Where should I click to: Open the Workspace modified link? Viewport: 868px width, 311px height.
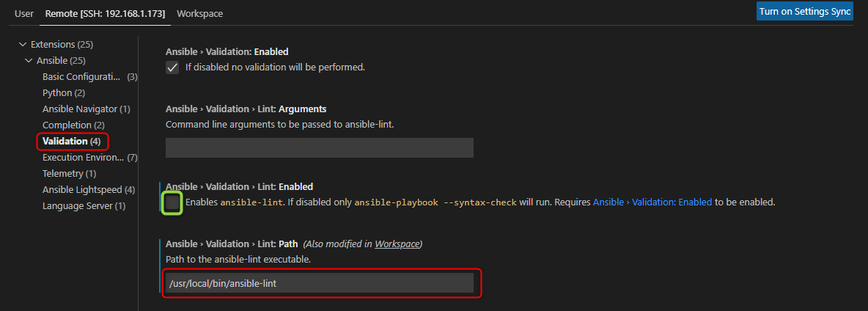click(x=397, y=244)
